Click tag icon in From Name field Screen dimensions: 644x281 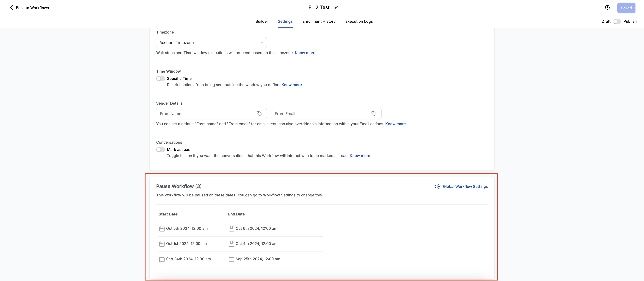[x=259, y=114]
